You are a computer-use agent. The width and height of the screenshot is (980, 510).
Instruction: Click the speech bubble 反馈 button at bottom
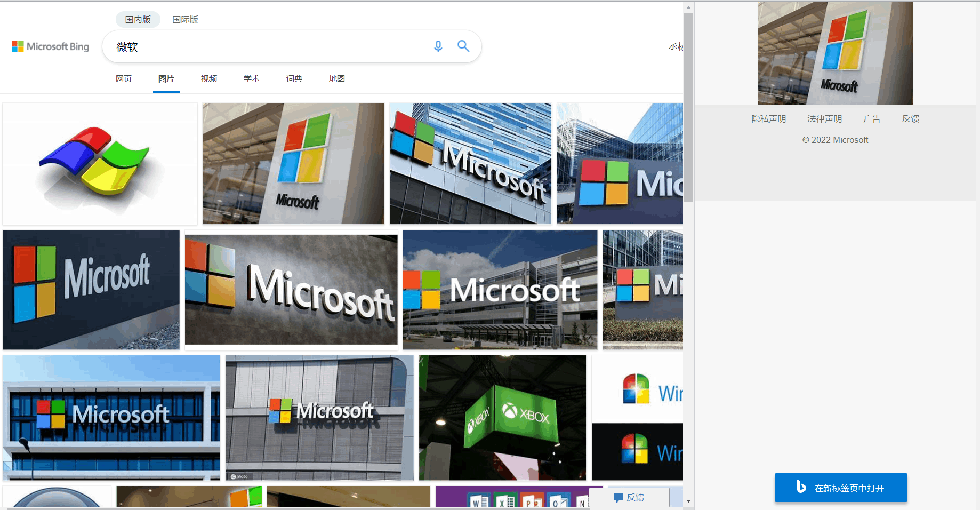(629, 497)
